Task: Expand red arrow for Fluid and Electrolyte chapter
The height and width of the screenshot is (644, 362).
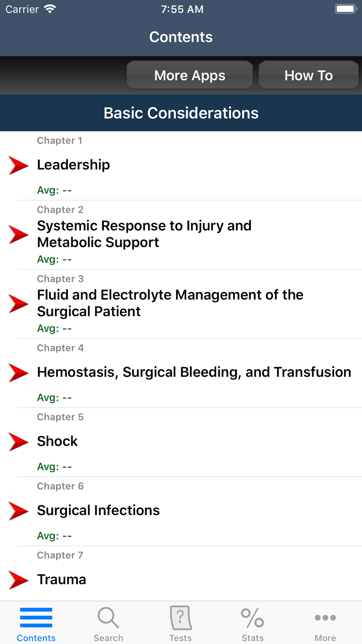Action: click(x=18, y=304)
